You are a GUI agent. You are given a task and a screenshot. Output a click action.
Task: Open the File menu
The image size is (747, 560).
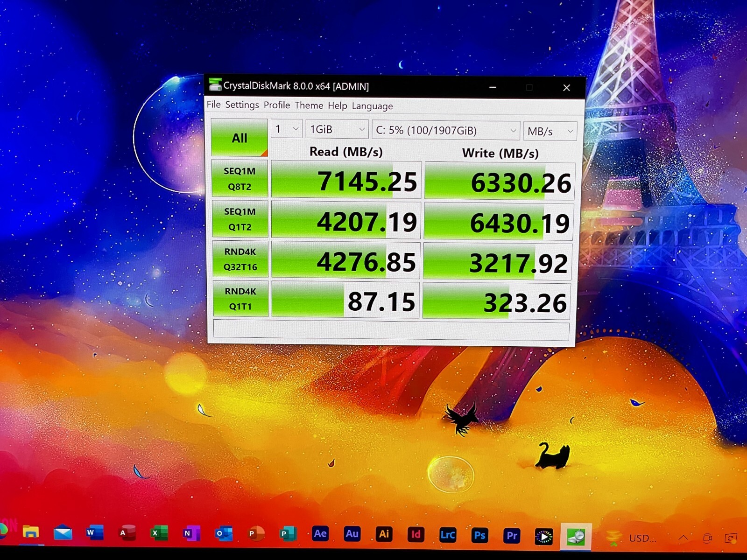(x=213, y=105)
